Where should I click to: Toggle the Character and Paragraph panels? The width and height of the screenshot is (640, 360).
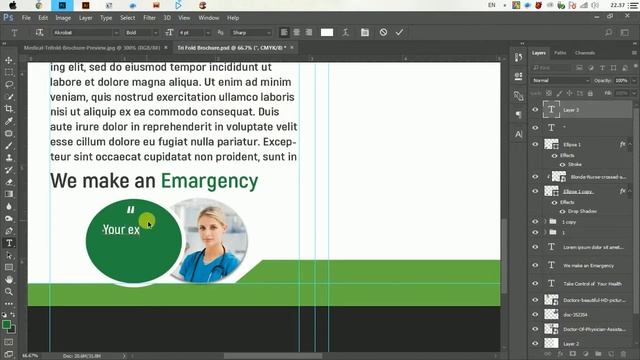click(364, 32)
